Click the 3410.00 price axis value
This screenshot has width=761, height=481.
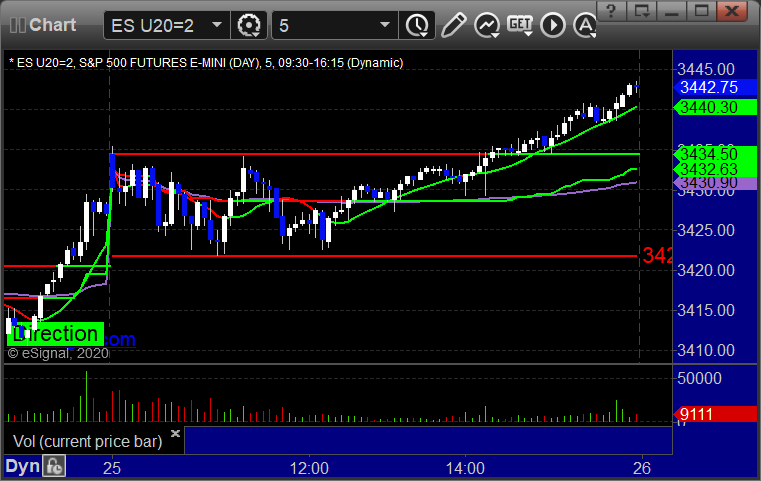(706, 350)
